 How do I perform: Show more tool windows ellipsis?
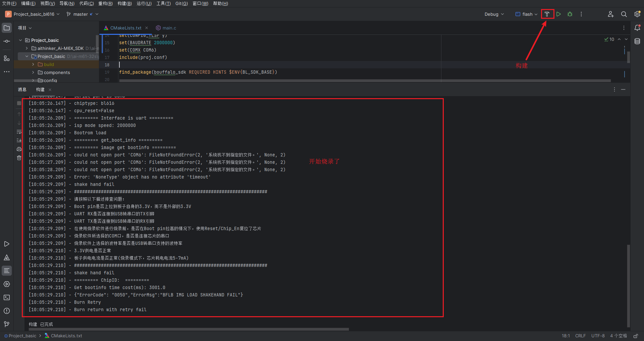(x=7, y=72)
